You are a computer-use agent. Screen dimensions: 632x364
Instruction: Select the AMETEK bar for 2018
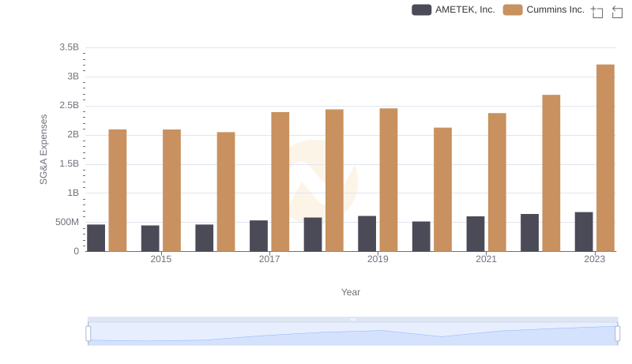coord(313,235)
